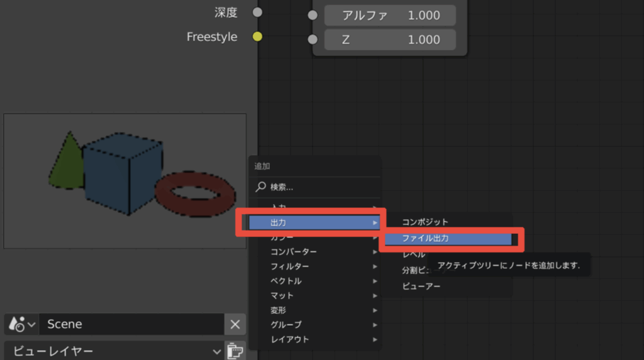Image resolution: width=644 pixels, height=360 pixels.
Task: Click the yellow Freestyle output socket
Action: pyautogui.click(x=257, y=37)
